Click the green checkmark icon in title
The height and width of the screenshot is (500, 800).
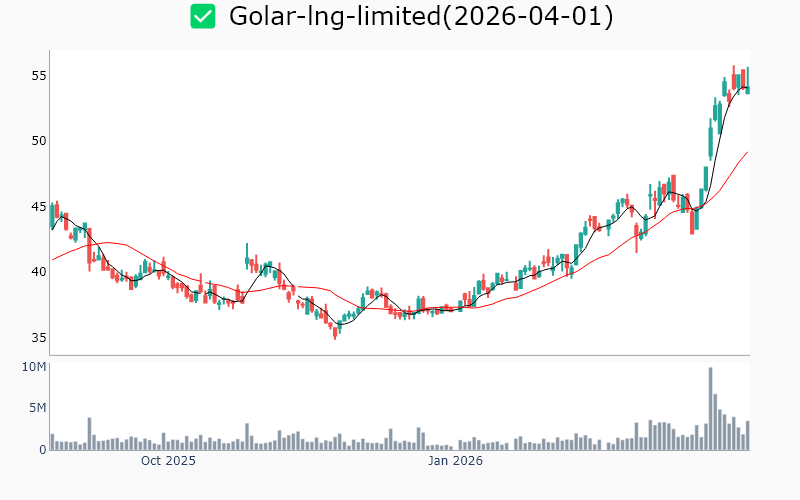(203, 17)
